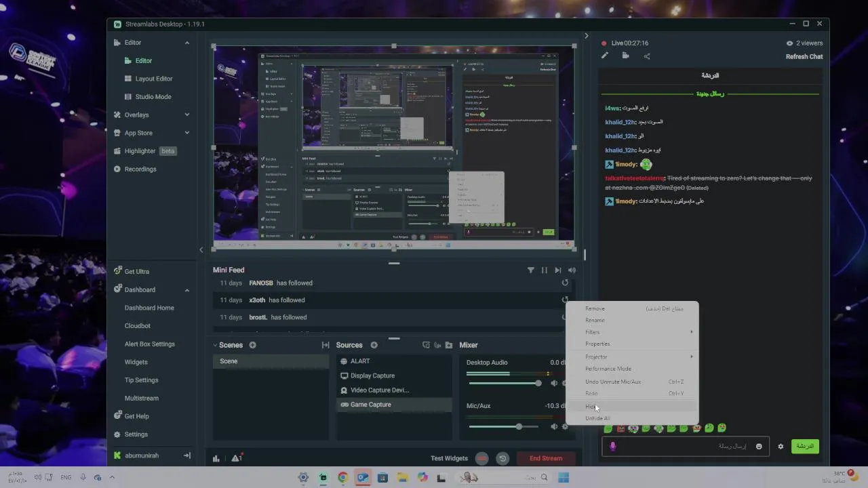Collapse the Editor sidebar group
The height and width of the screenshot is (488, 868).
[187, 43]
